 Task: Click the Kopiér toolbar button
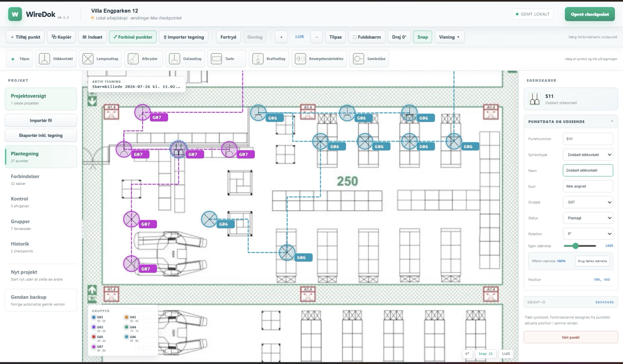(61, 37)
